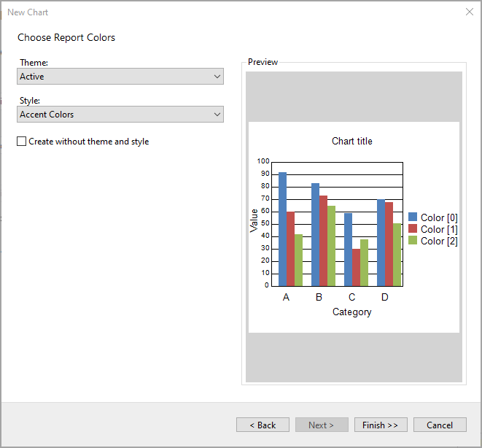Click the Chart title text in preview
The image size is (482, 448).
(x=352, y=141)
